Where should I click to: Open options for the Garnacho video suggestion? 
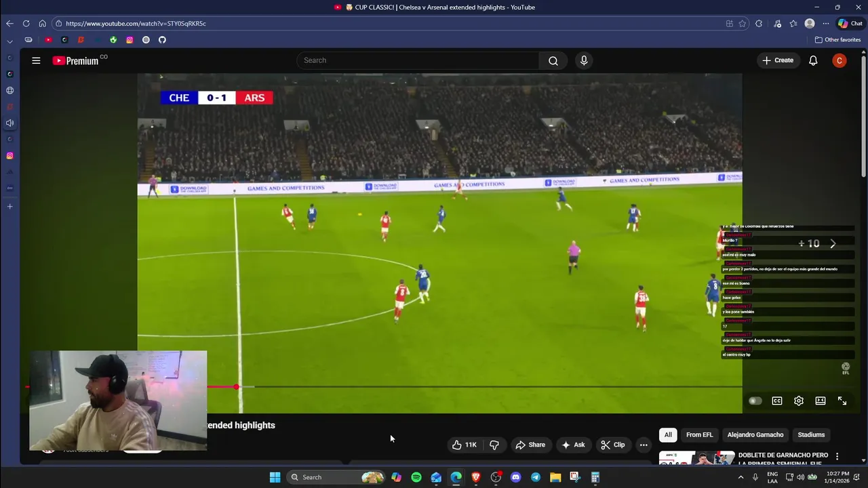click(837, 456)
